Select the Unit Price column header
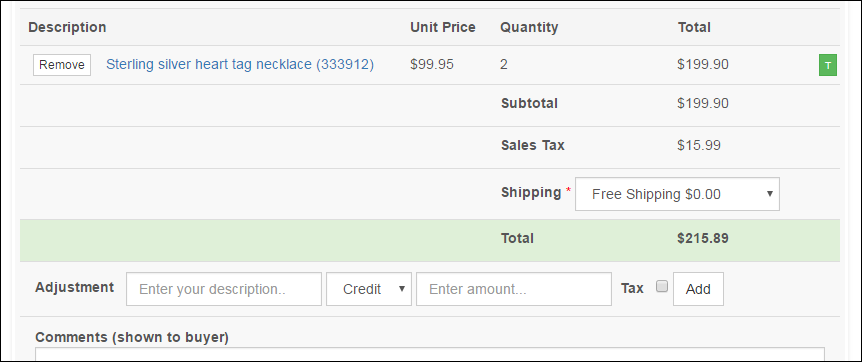This screenshot has height=362, width=862. click(443, 27)
